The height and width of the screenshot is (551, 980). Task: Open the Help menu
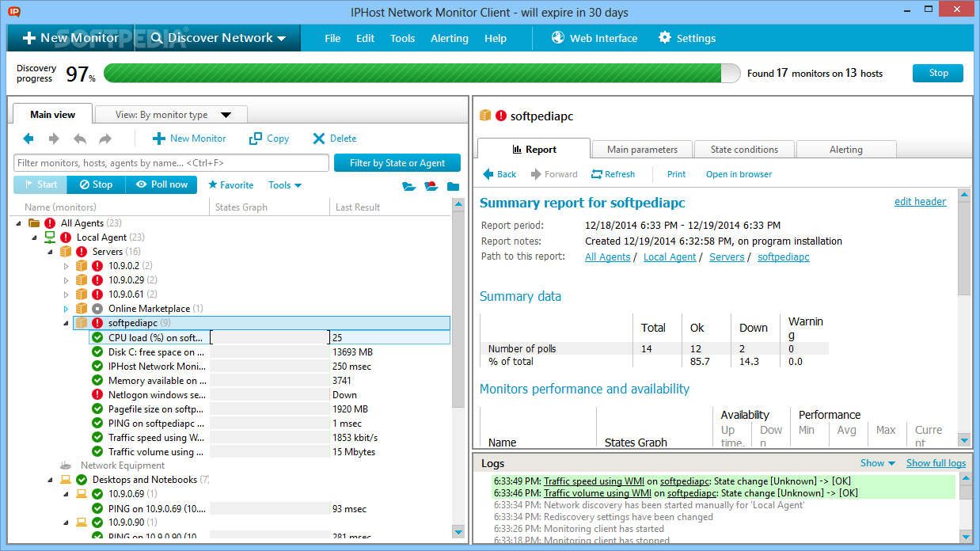(496, 38)
